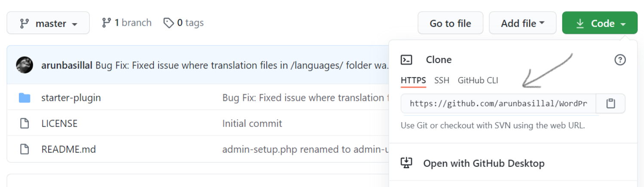Image resolution: width=644 pixels, height=187 pixels.
Task: Select the HTTPS clone tab
Action: [413, 80]
